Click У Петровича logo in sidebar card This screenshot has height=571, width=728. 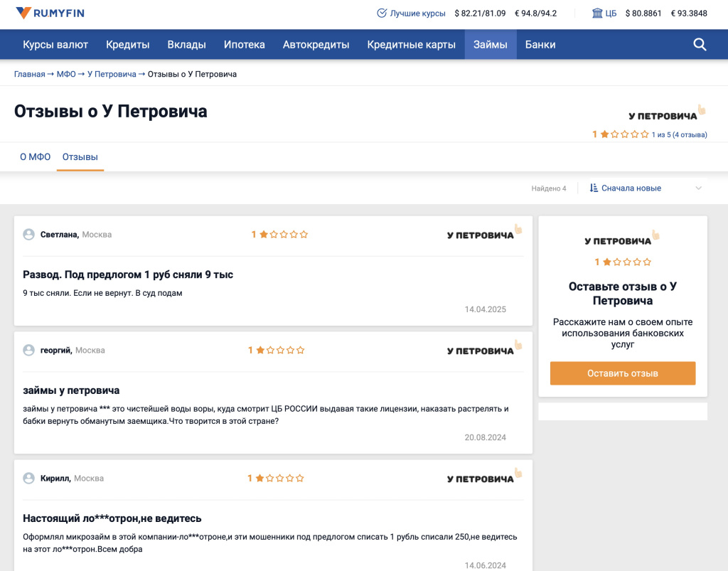[622, 240]
